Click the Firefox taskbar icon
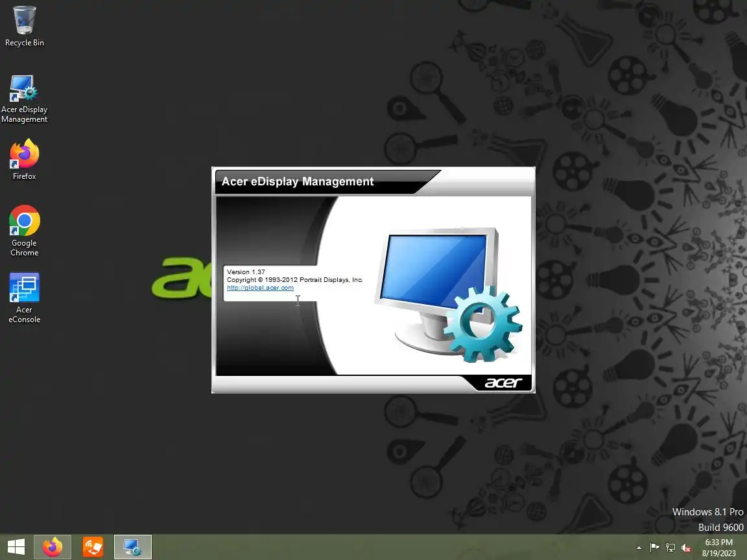 tap(53, 546)
